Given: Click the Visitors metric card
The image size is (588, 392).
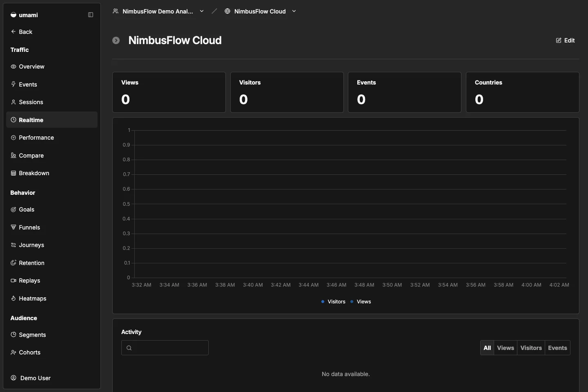Looking at the screenshot, I should 287,92.
